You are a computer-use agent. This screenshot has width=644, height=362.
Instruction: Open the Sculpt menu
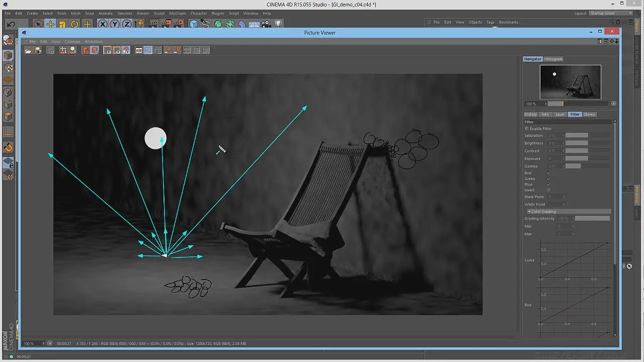click(x=159, y=14)
